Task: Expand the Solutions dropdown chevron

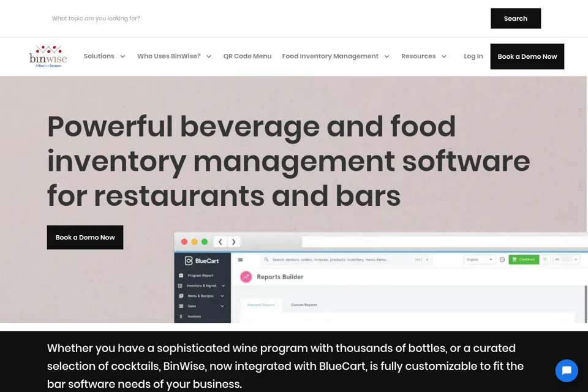Action: (123, 56)
